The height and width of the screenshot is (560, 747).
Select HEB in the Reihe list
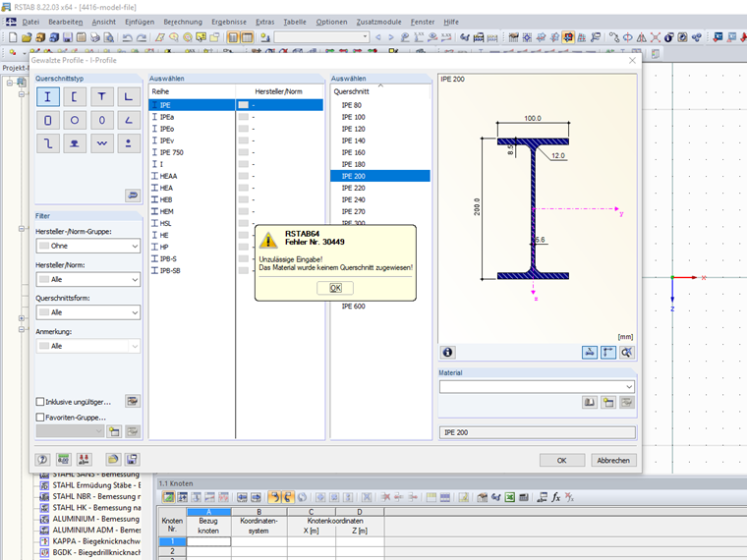click(166, 199)
